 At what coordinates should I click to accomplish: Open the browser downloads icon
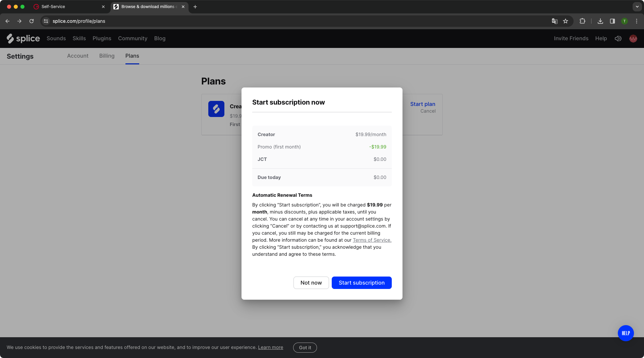pyautogui.click(x=600, y=21)
